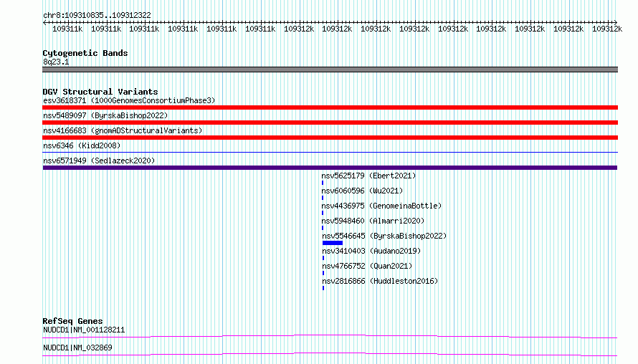Open esv3618371 (1000GenomesConsortiumPhase3) label
Screen dimensions: 638x364
click(x=129, y=100)
